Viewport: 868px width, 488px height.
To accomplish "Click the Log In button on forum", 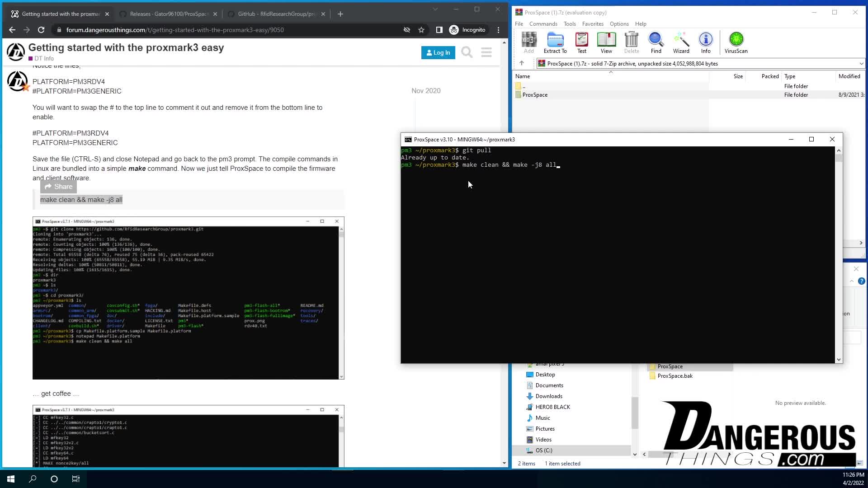I will (x=438, y=52).
